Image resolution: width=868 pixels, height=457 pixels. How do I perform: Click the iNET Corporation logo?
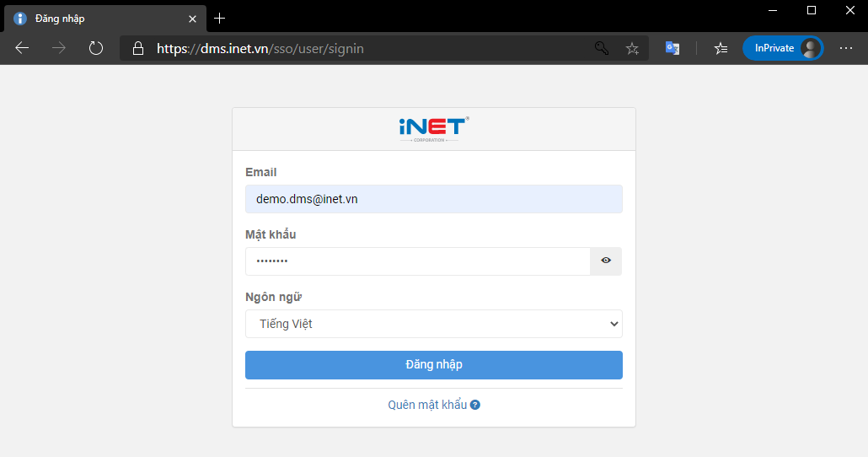pyautogui.click(x=434, y=129)
